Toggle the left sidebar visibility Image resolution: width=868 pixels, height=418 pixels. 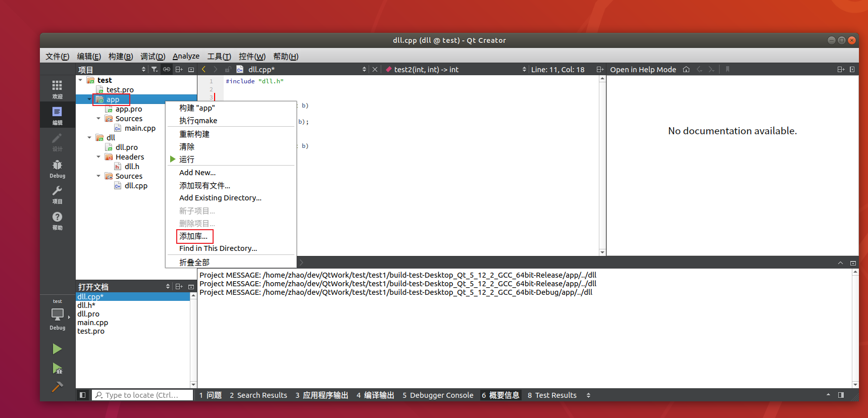click(82, 395)
